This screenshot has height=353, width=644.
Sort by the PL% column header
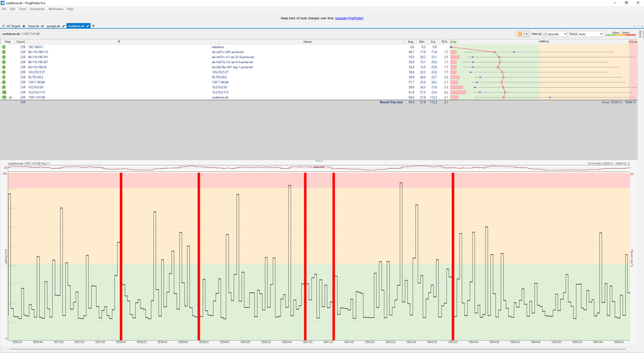tap(444, 41)
